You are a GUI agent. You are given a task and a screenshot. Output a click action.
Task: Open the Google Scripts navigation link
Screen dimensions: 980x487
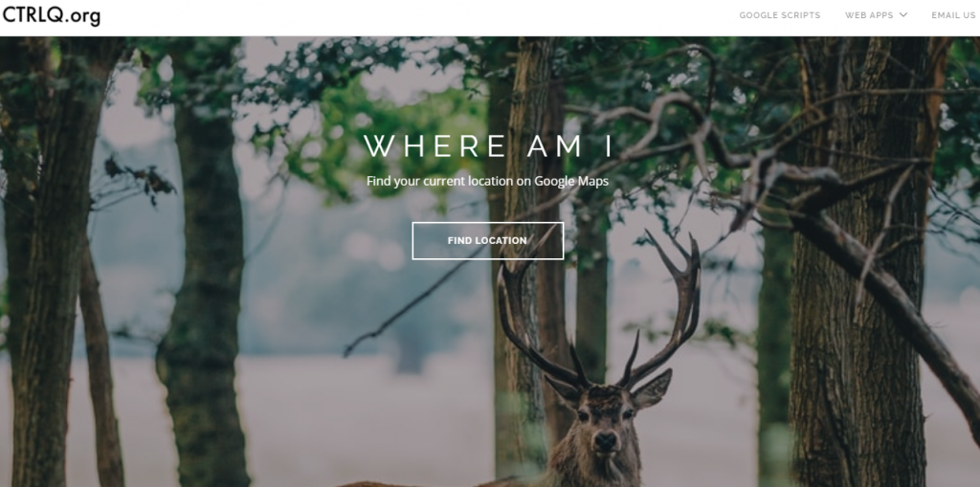(x=779, y=15)
